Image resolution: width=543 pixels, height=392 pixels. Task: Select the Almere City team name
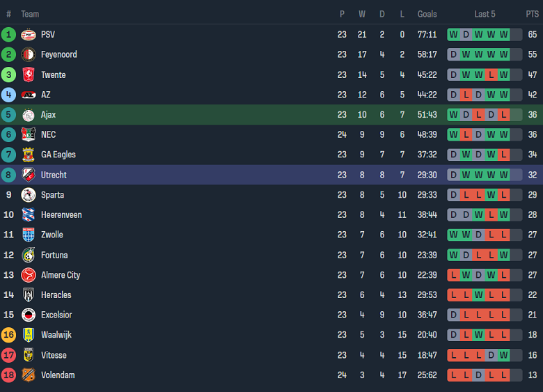point(61,275)
